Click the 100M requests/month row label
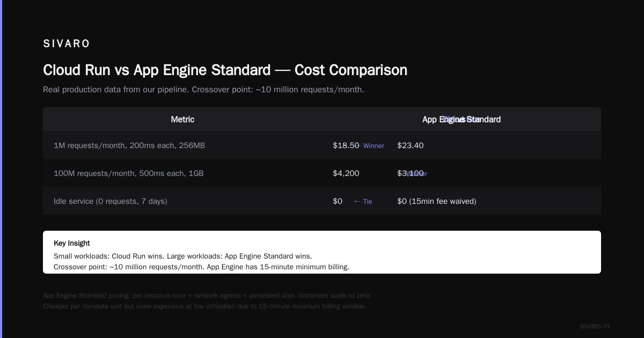 pyautogui.click(x=129, y=173)
